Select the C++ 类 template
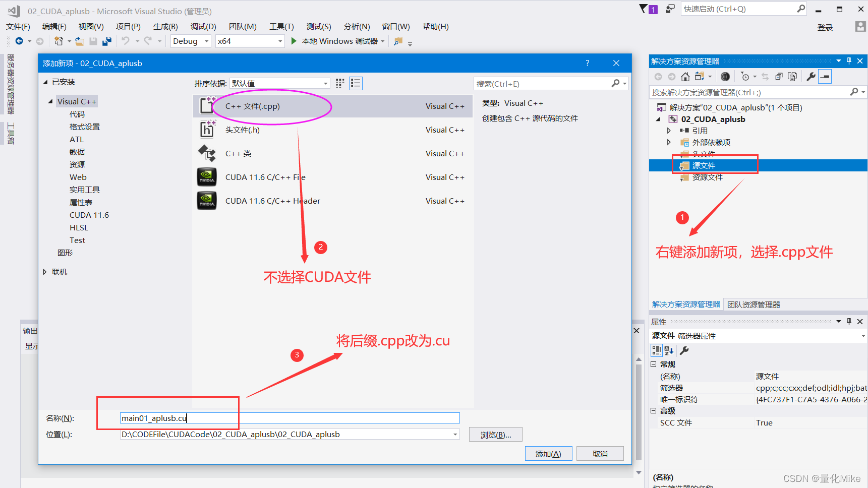868x488 pixels. coord(238,153)
